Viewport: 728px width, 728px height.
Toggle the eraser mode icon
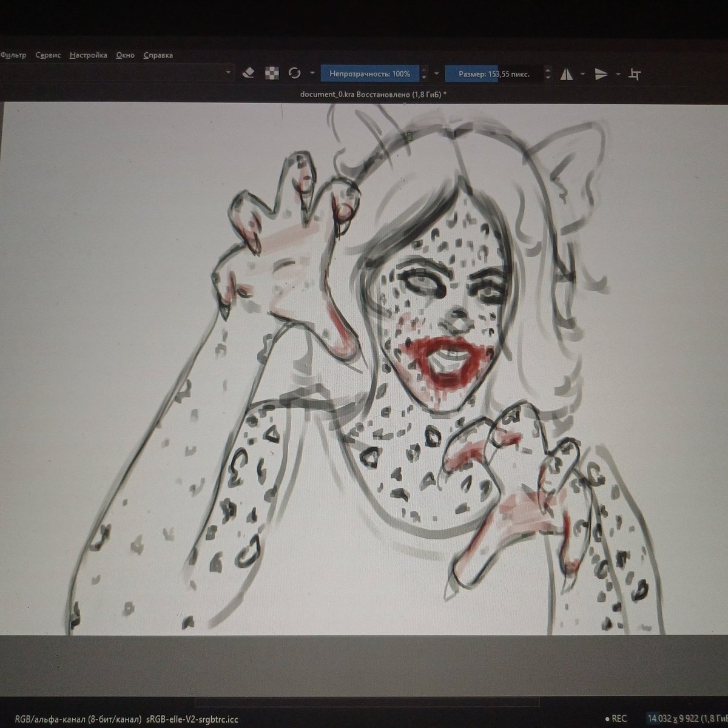coord(248,73)
